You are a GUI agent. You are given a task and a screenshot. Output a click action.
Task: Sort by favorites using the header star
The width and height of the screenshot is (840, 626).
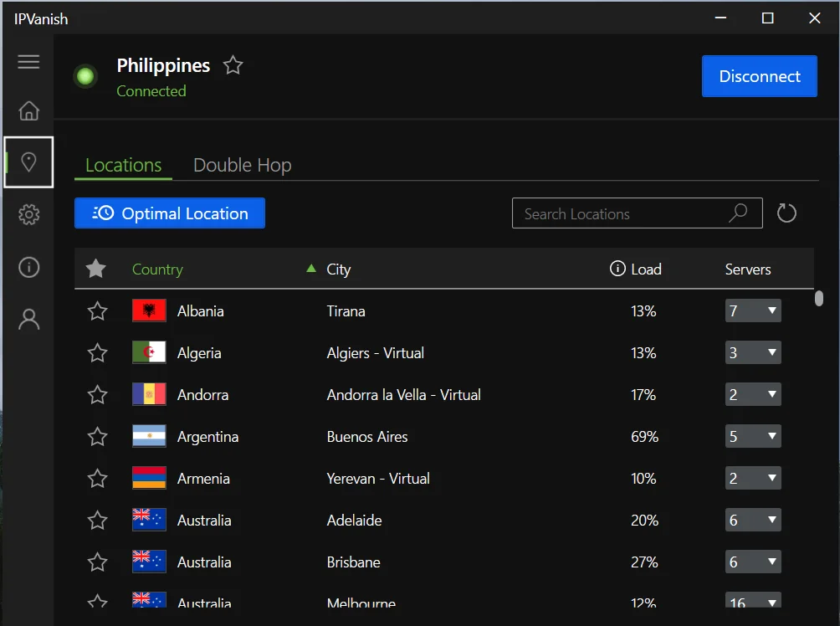click(96, 269)
